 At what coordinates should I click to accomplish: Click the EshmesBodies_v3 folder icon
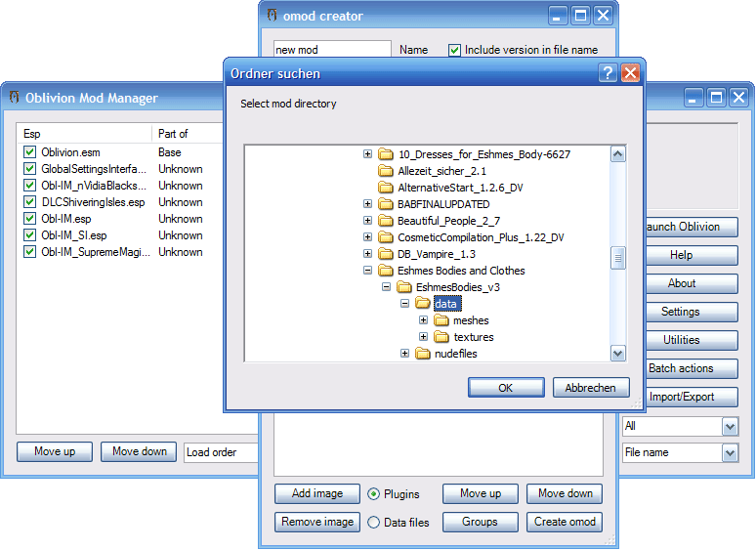(x=404, y=287)
